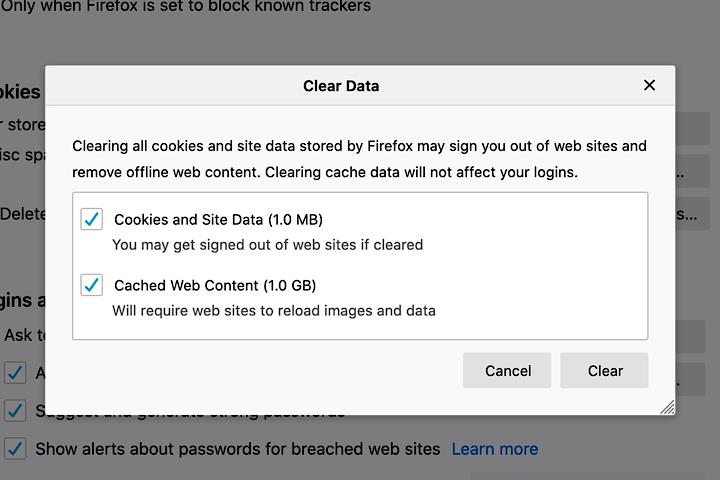Uncheck the Cached Web Content checkbox
Screen dimensions: 720x480
[x=92, y=285]
